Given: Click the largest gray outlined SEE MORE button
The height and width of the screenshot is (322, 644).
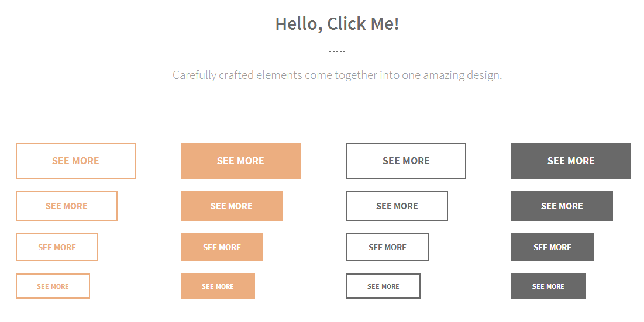Looking at the screenshot, I should tap(406, 161).
